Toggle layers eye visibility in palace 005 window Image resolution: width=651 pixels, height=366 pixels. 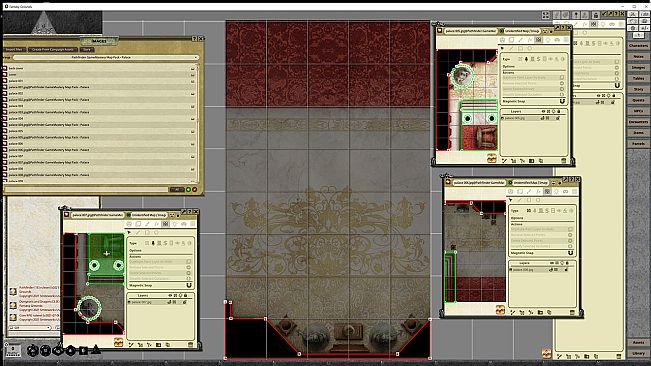point(543,111)
